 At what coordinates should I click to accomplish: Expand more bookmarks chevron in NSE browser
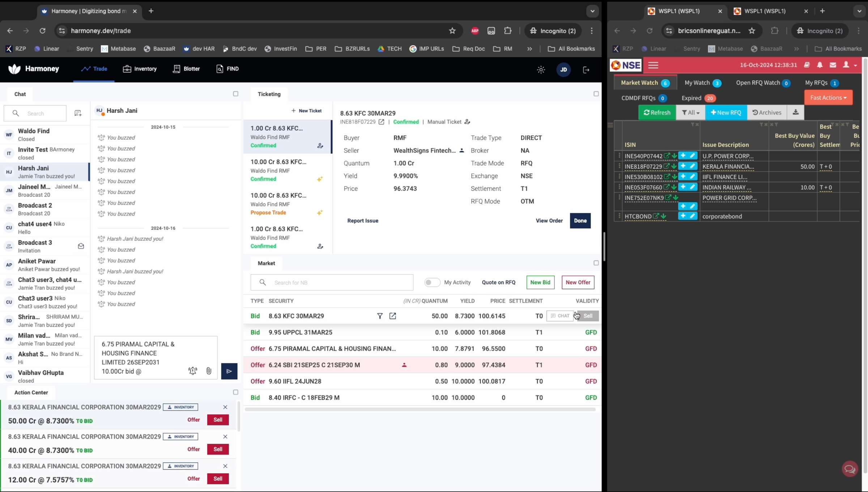pos(796,49)
